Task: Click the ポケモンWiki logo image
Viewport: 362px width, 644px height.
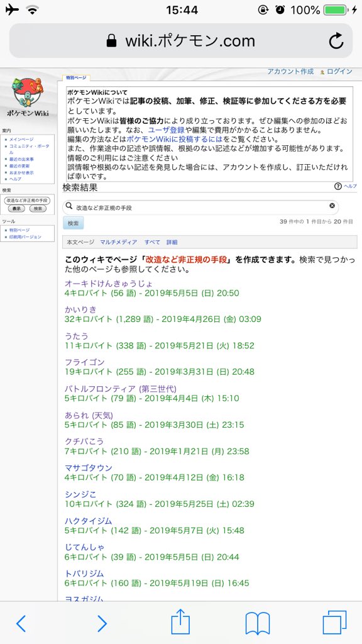Action: point(28,97)
